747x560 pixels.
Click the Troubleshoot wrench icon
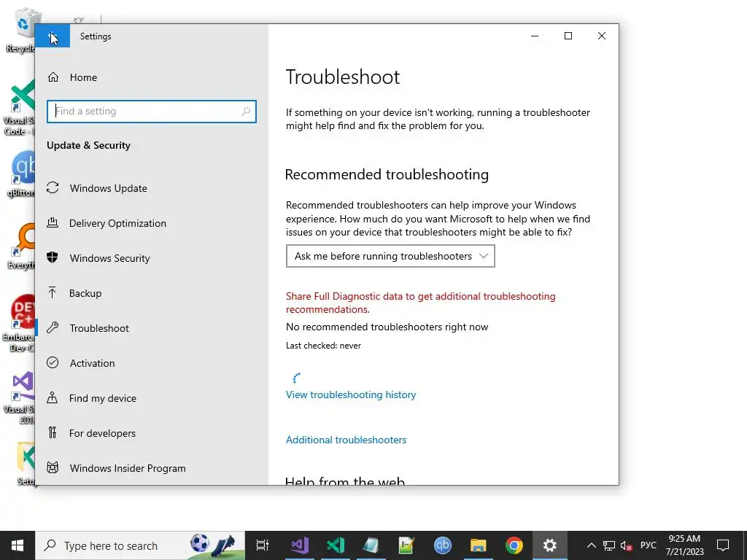tap(53, 327)
